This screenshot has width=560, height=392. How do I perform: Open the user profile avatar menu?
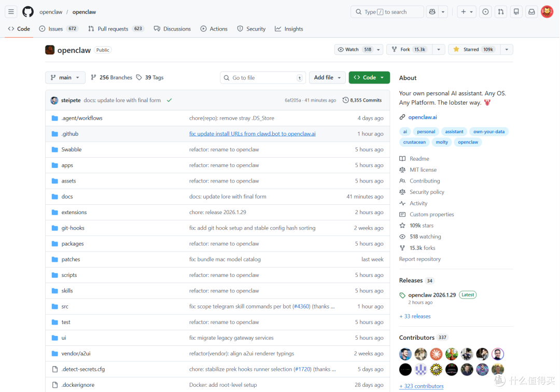(x=547, y=12)
